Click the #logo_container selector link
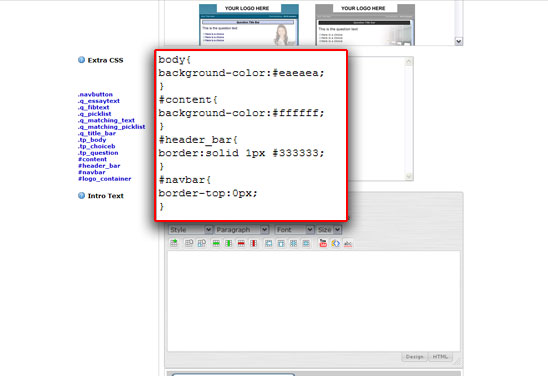The image size is (548, 376). click(x=104, y=179)
